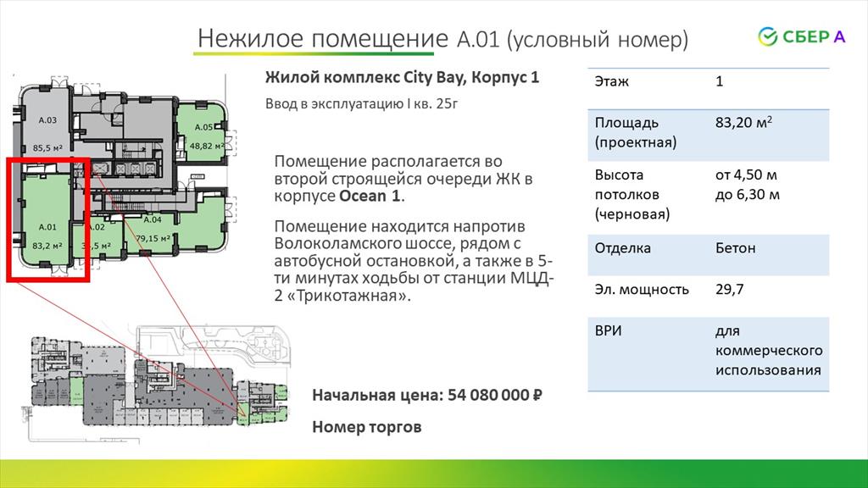Select room A.01 on floor plan
Viewport: 868px width, 488px height.
click(47, 221)
